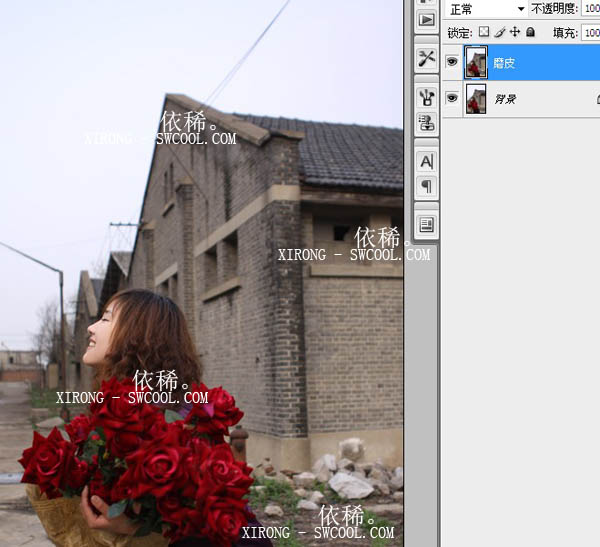The height and width of the screenshot is (547, 600).
Task: Click the lock position move icon
Action: pos(514,32)
